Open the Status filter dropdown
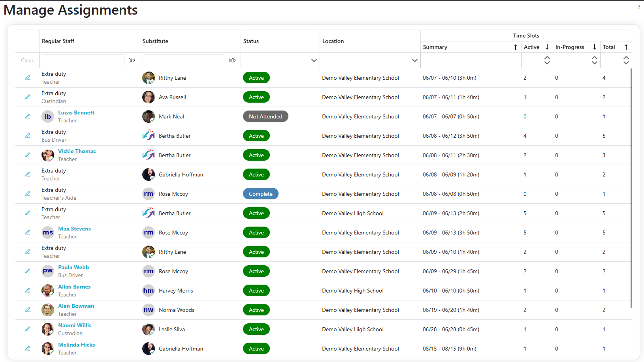This screenshot has width=644, height=362. pyautogui.click(x=314, y=60)
